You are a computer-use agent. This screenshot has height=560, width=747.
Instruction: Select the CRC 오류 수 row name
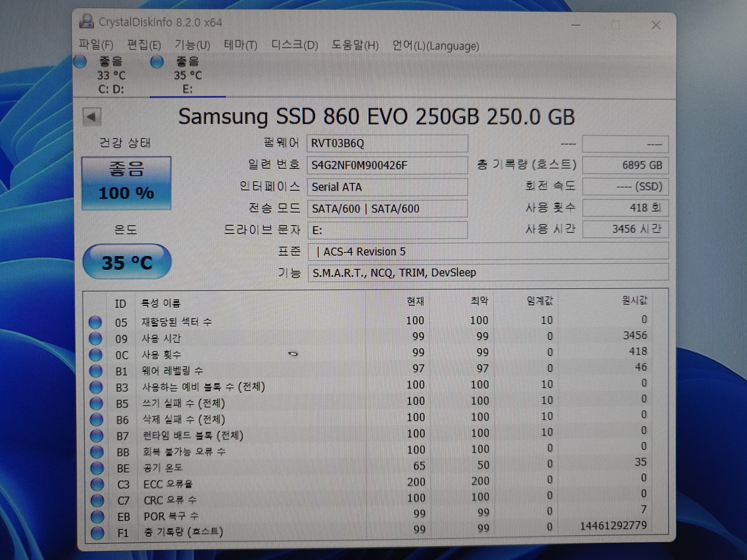point(170,500)
